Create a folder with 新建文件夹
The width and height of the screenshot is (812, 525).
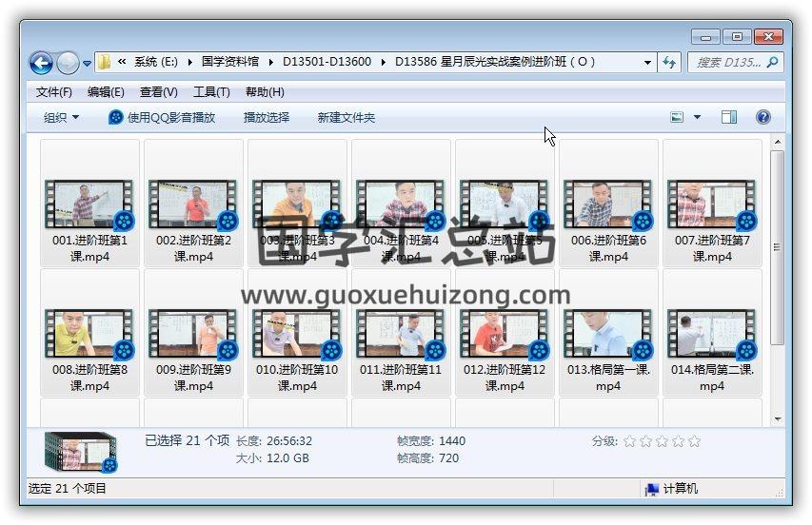(346, 117)
